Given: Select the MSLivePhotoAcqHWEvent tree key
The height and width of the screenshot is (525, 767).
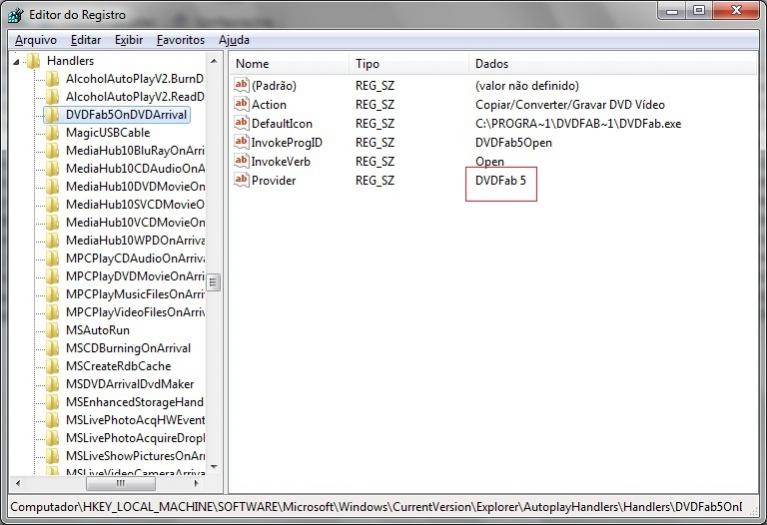Looking at the screenshot, I should (135, 420).
